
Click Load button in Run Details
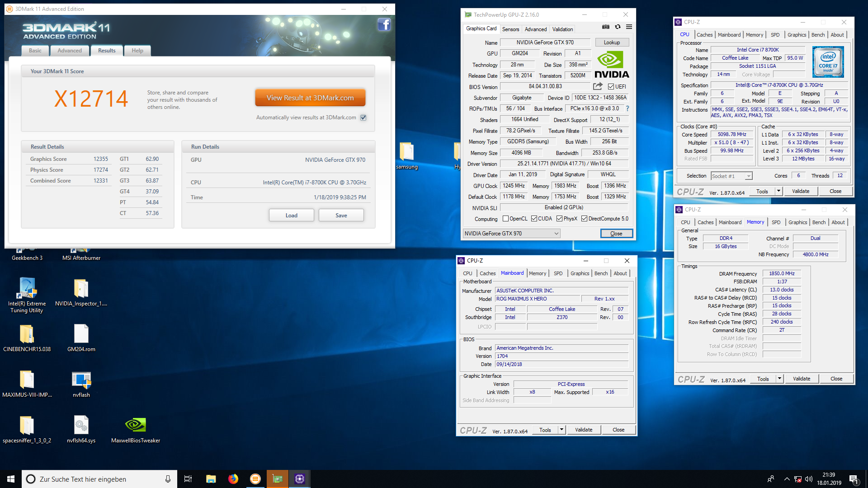click(292, 216)
